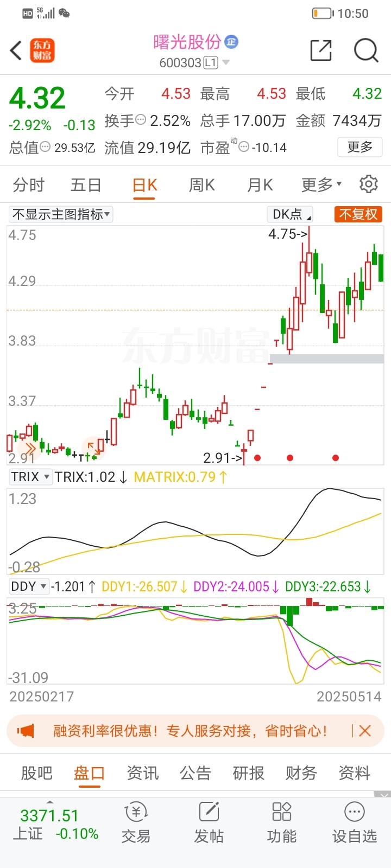Tap the L1 level badge
The height and width of the screenshot is (868, 391).
click(211, 63)
